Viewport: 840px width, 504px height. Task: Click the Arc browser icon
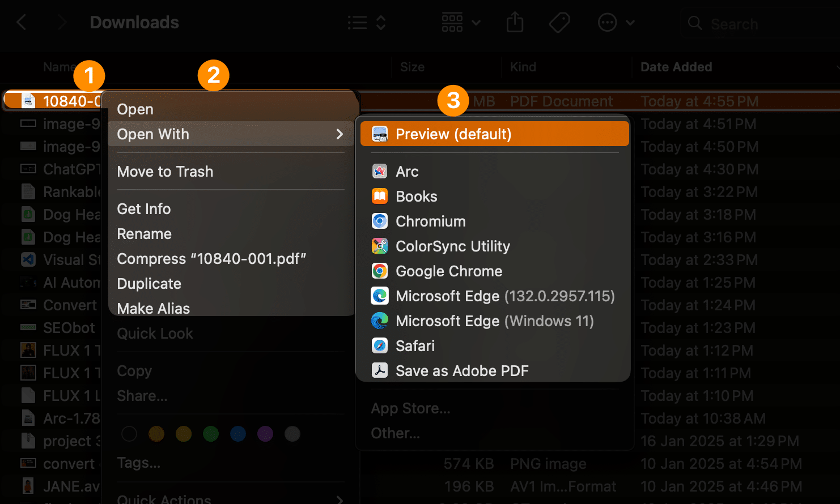[380, 172]
